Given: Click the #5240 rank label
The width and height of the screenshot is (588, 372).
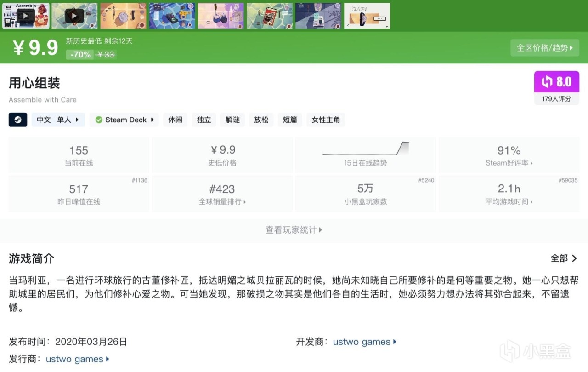Looking at the screenshot, I should (x=426, y=180).
